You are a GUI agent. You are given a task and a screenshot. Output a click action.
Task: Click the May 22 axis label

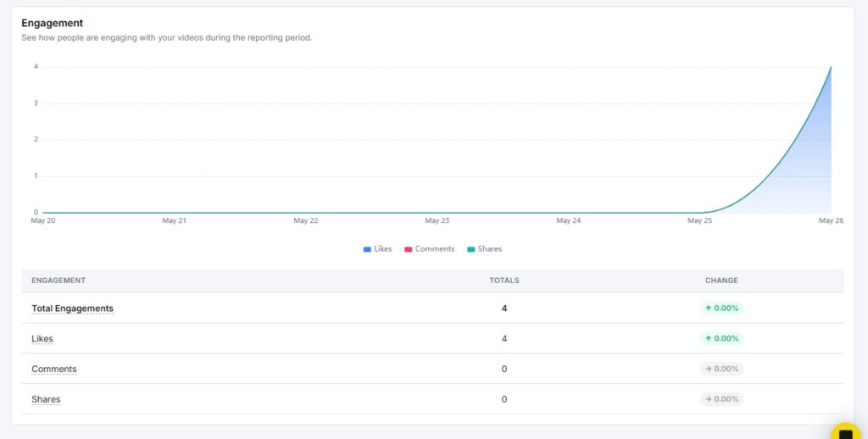(305, 220)
